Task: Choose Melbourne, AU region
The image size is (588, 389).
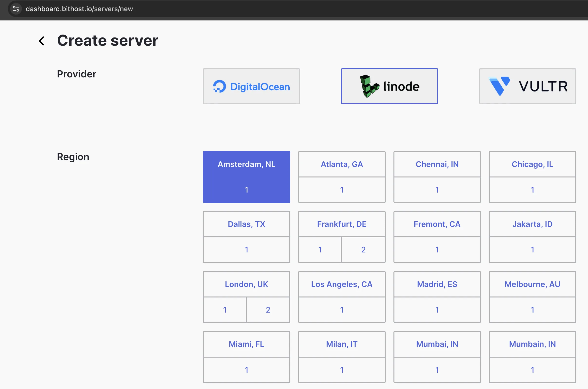Action: (x=532, y=284)
